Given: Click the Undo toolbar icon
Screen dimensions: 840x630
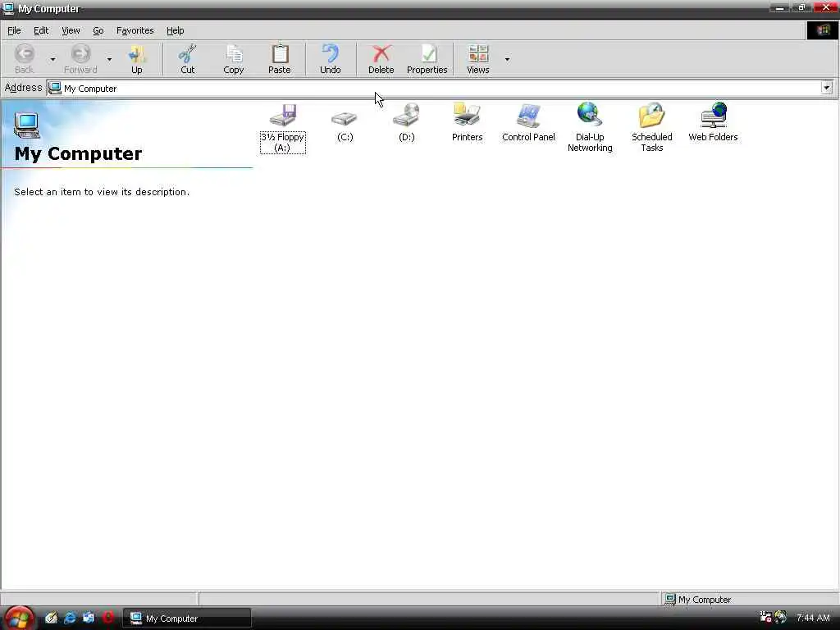Looking at the screenshot, I should pyautogui.click(x=330, y=54).
